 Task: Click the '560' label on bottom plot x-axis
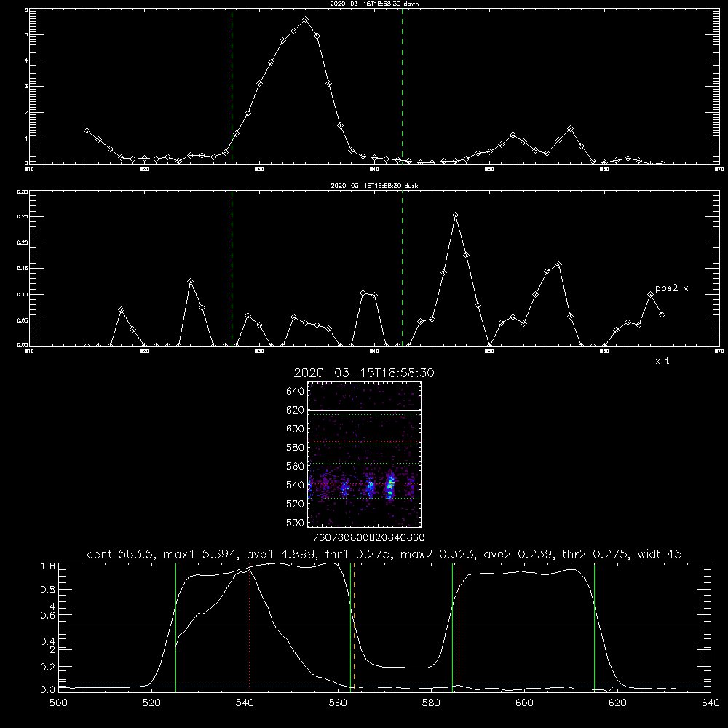338,703
